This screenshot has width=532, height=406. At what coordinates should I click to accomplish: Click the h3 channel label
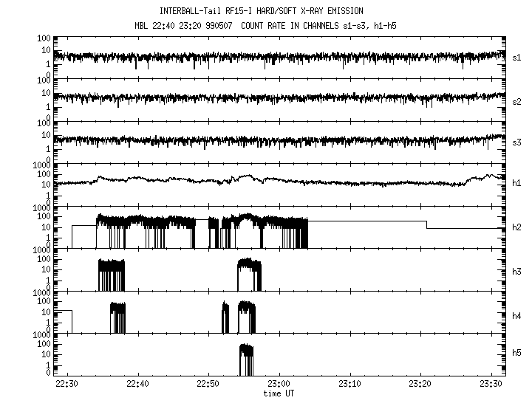[x=517, y=272]
